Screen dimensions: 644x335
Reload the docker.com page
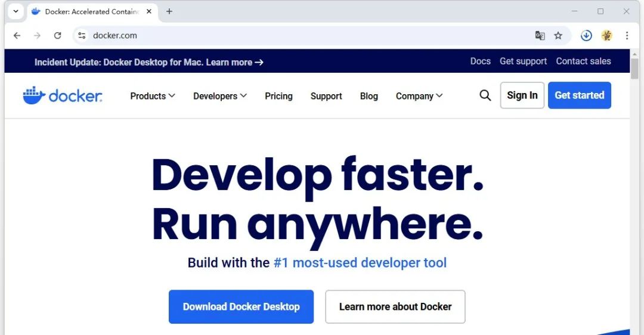[x=57, y=36]
